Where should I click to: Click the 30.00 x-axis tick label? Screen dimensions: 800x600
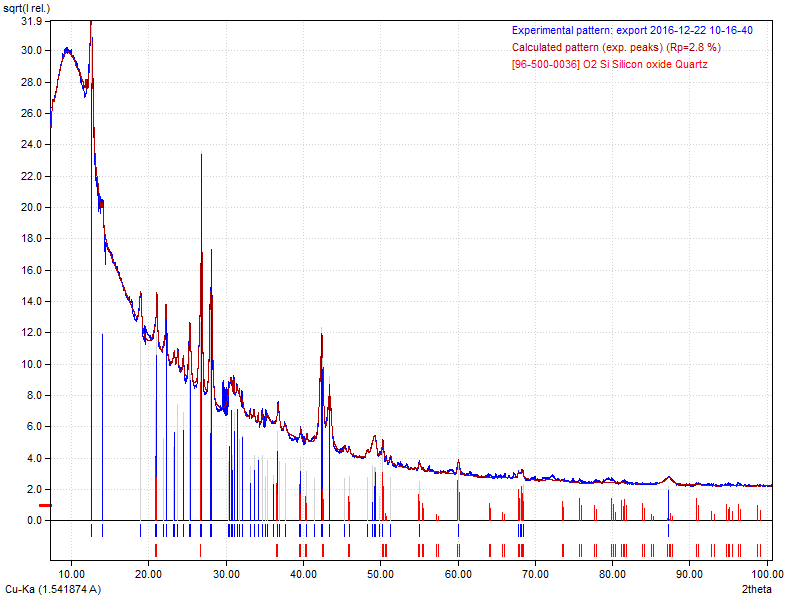click(226, 574)
